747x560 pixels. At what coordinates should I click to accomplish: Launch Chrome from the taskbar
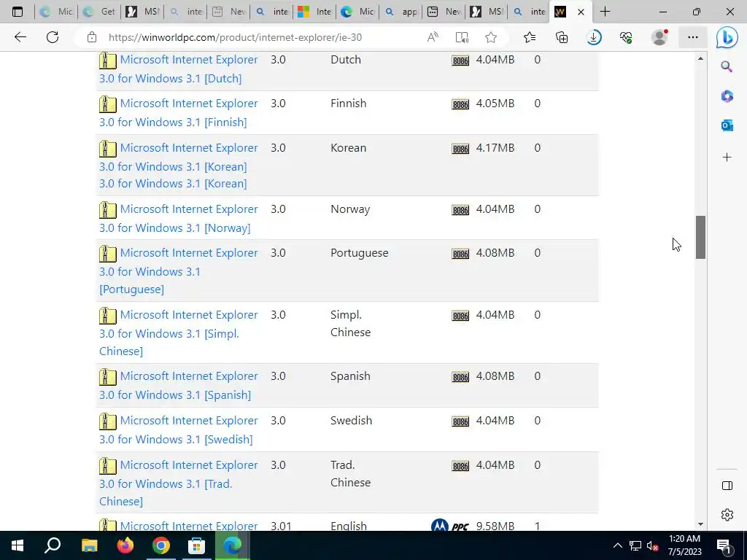pos(161,545)
